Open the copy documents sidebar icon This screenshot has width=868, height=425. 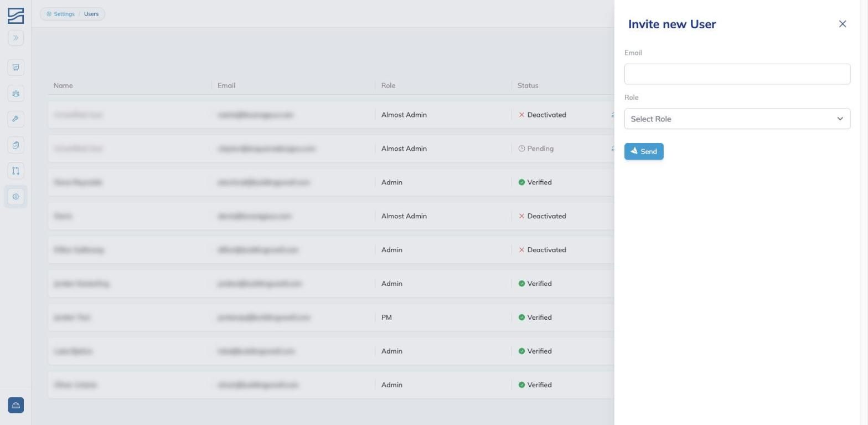coord(15,145)
